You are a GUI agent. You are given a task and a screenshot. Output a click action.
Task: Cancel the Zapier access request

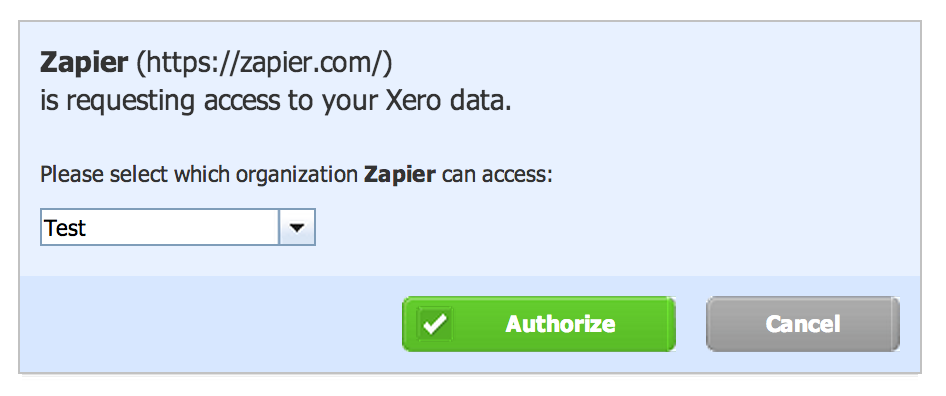click(802, 324)
